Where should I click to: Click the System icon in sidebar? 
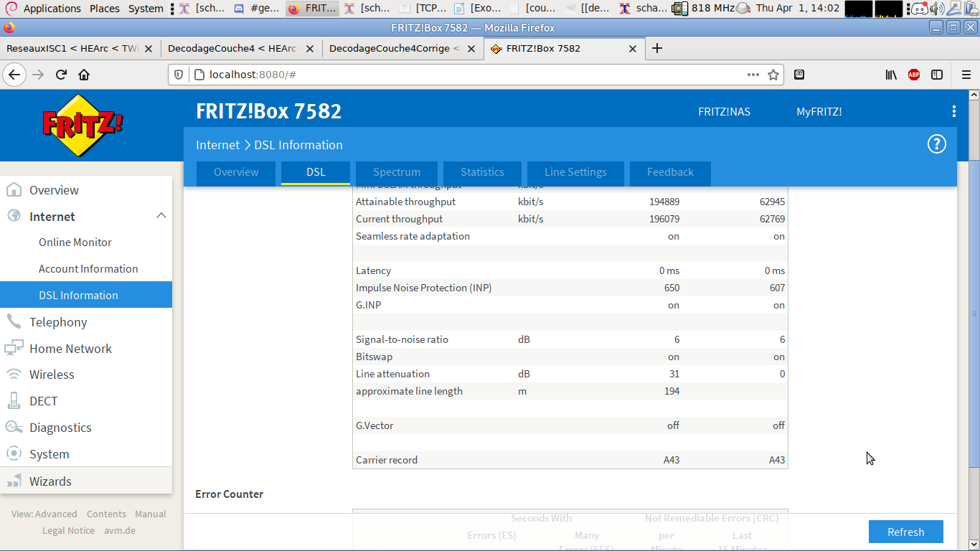coord(14,453)
